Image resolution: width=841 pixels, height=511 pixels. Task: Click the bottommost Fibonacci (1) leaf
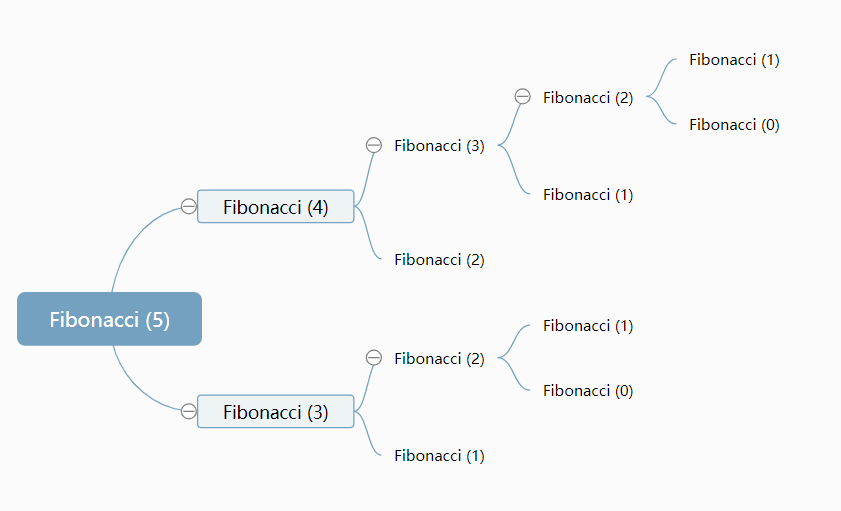pos(439,456)
